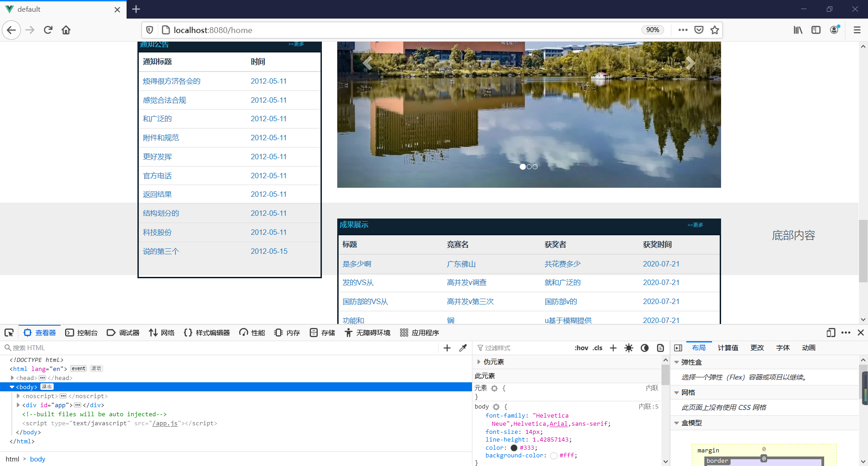Go back to previous page

pyautogui.click(x=11, y=30)
